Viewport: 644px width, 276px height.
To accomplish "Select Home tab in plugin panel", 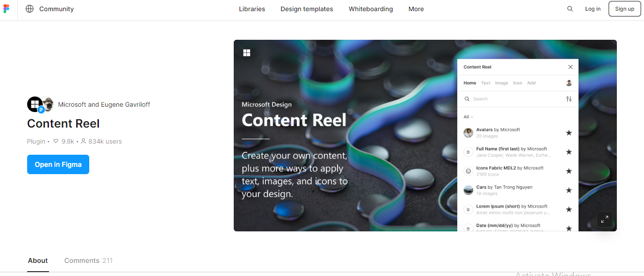I will pos(470,83).
